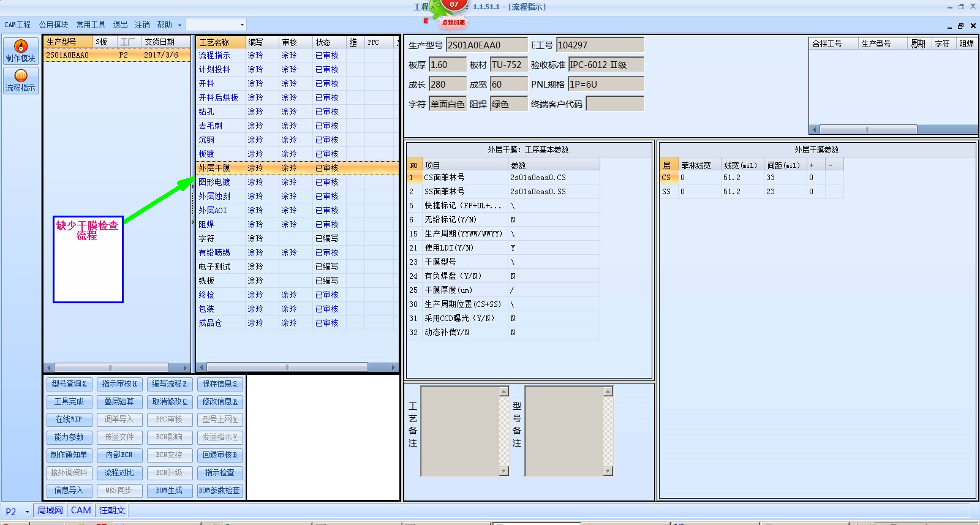
Task: Select the 外层干膜 process row
Action: [x=298, y=168]
